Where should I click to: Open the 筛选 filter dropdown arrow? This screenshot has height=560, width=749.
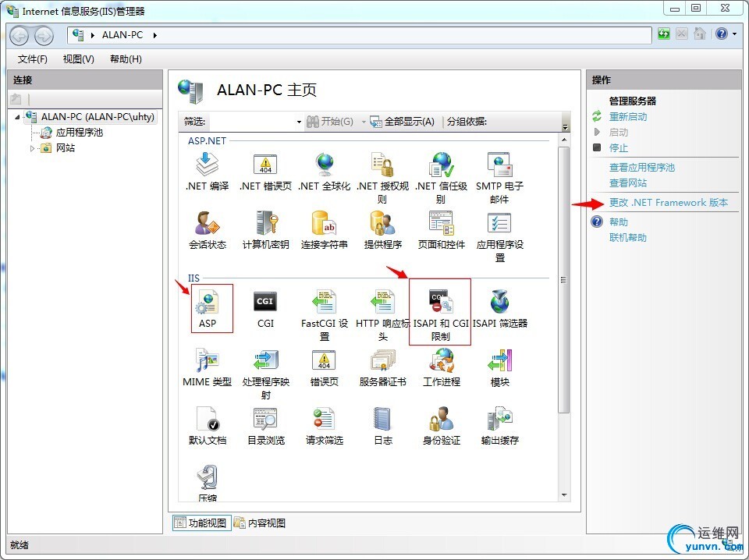(x=299, y=122)
